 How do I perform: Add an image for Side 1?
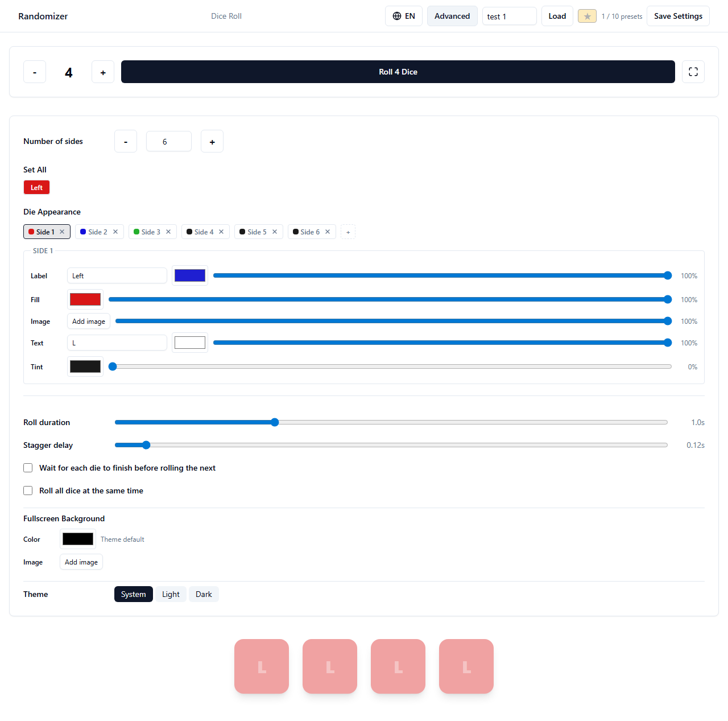coord(89,321)
